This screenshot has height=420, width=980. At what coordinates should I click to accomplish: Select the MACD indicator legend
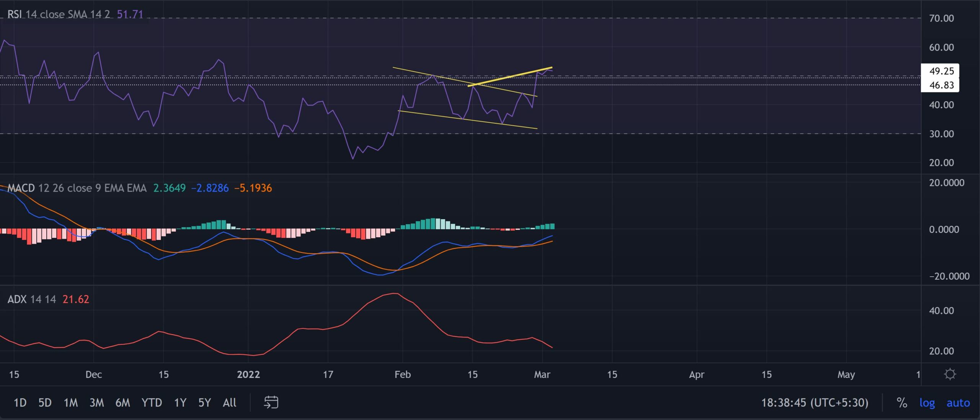pyautogui.click(x=21, y=188)
